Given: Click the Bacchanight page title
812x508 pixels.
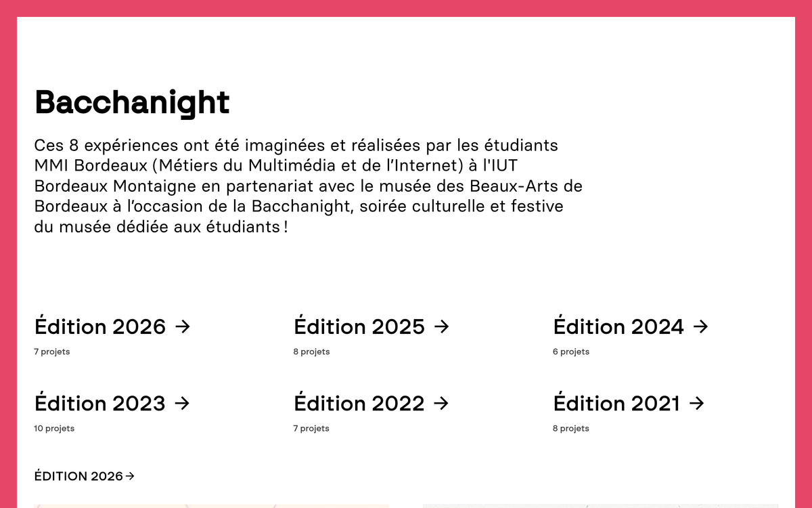Looking at the screenshot, I should pos(132,102).
